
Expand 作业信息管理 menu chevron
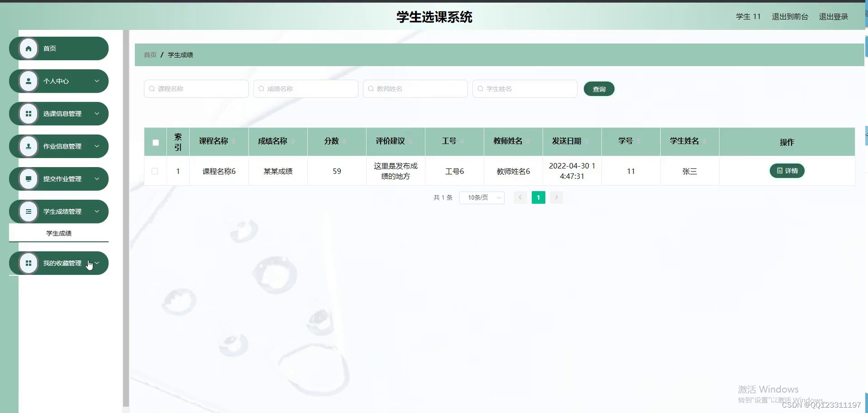tap(97, 146)
